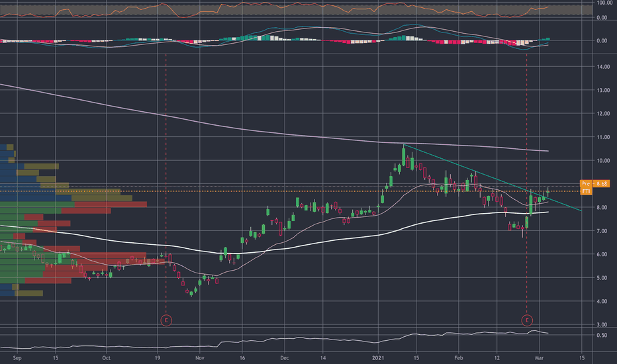
Task: Click the 10.00 price axis label
Action: pyautogui.click(x=603, y=161)
